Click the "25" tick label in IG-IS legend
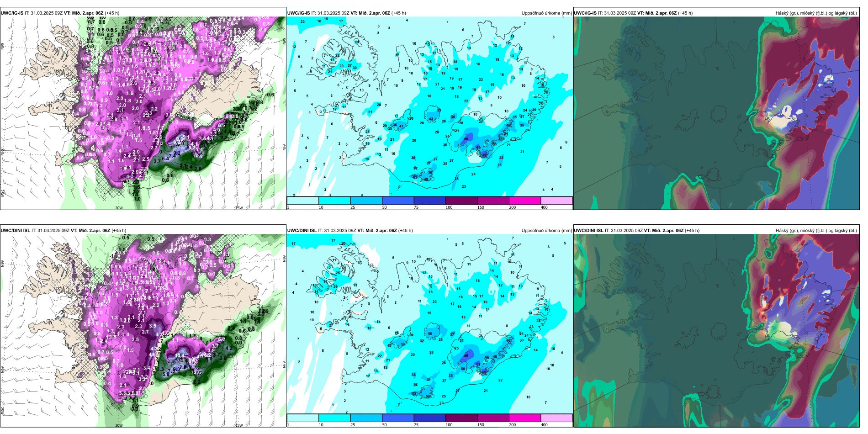This screenshot has height=434, width=868. [x=353, y=207]
